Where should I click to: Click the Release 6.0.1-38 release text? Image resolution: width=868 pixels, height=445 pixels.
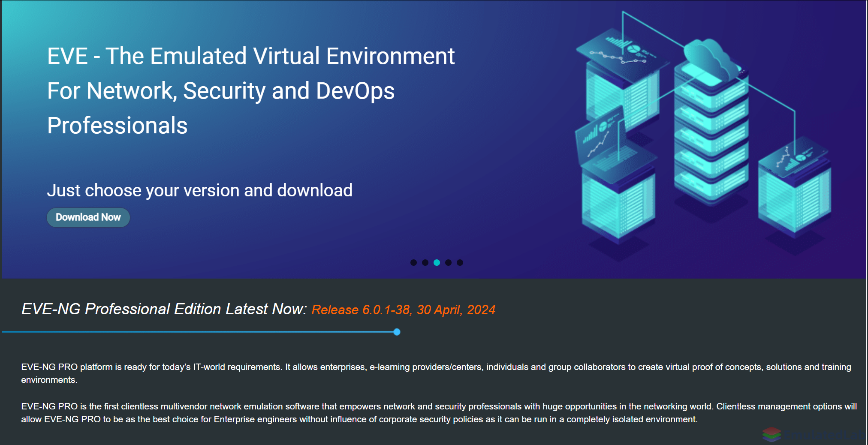click(x=404, y=310)
